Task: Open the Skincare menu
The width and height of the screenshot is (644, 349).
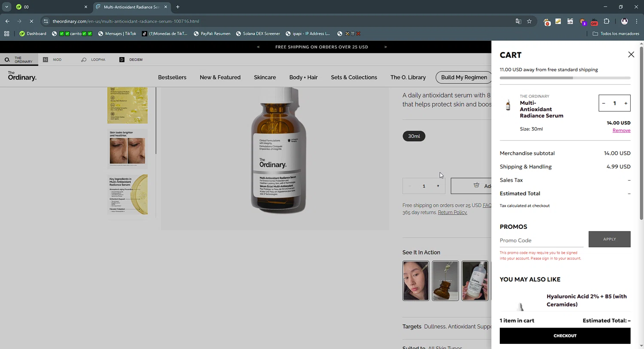Action: pos(265,77)
